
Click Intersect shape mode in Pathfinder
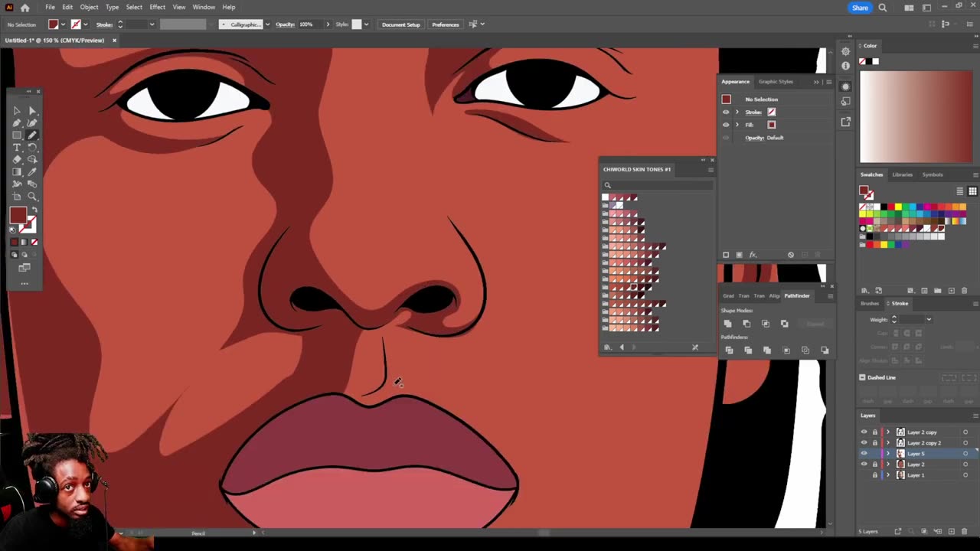point(766,324)
